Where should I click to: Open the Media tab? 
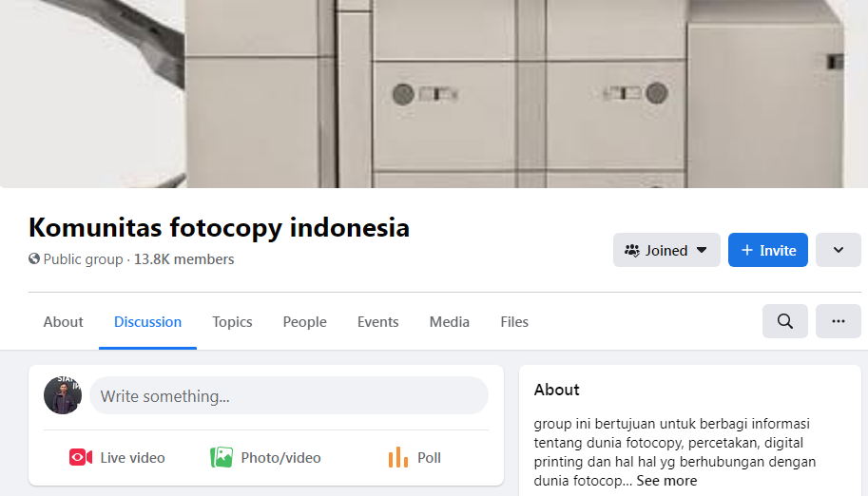click(x=449, y=321)
